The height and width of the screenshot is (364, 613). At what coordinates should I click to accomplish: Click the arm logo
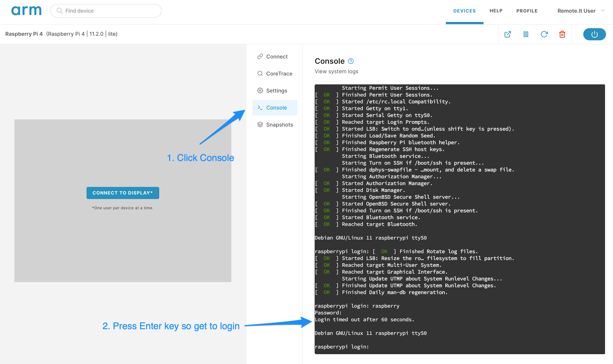(26, 11)
